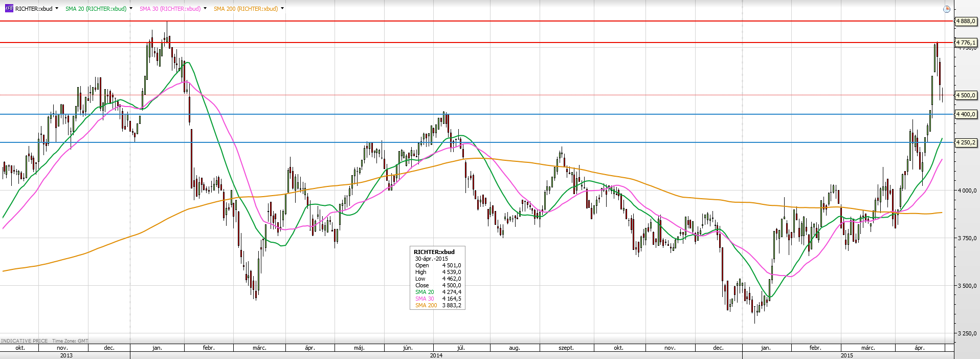Click the 3 500,0 axis value

pyautogui.click(x=967, y=286)
